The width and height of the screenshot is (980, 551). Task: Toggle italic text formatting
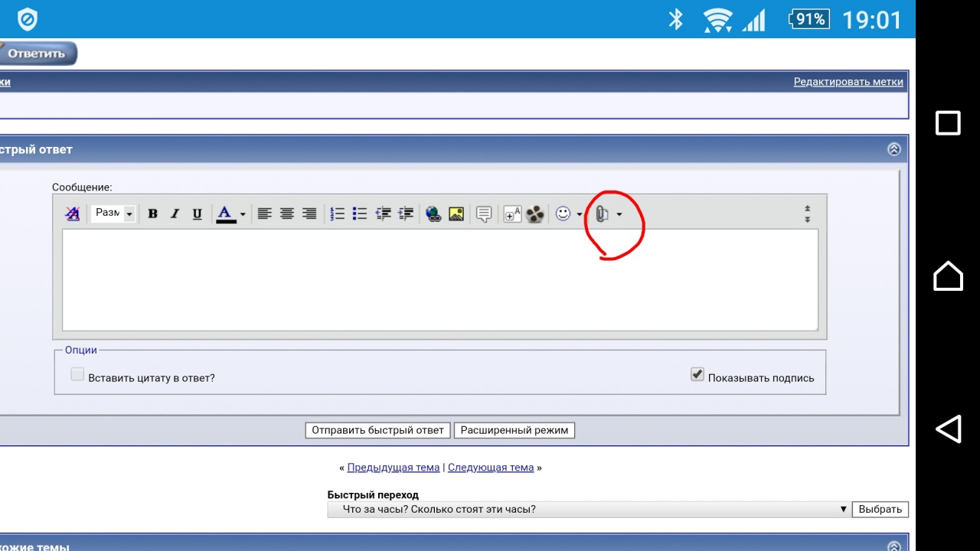pyautogui.click(x=175, y=214)
